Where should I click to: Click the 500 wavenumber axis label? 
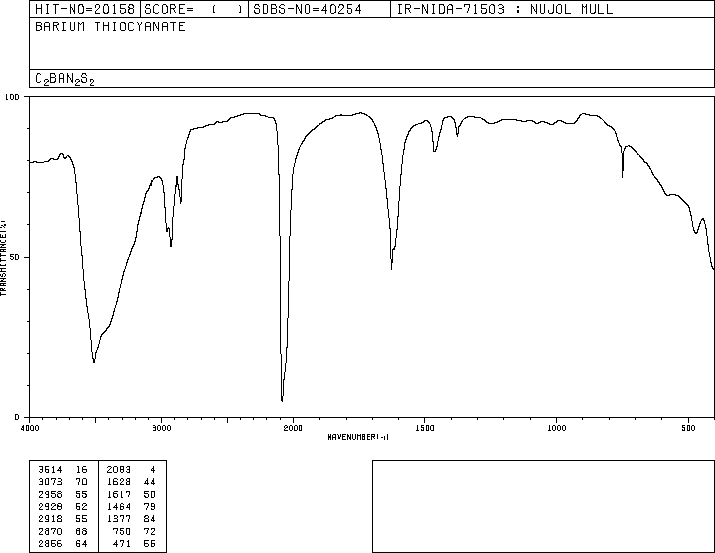689,428
